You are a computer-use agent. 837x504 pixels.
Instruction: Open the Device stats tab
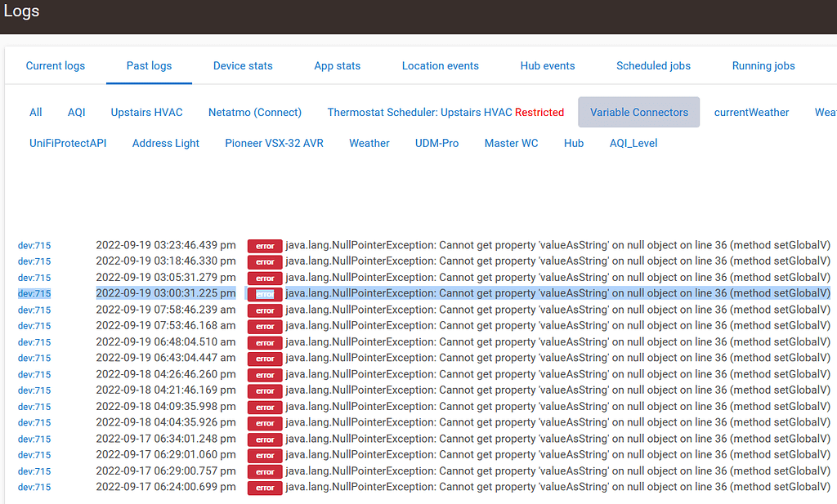242,65
